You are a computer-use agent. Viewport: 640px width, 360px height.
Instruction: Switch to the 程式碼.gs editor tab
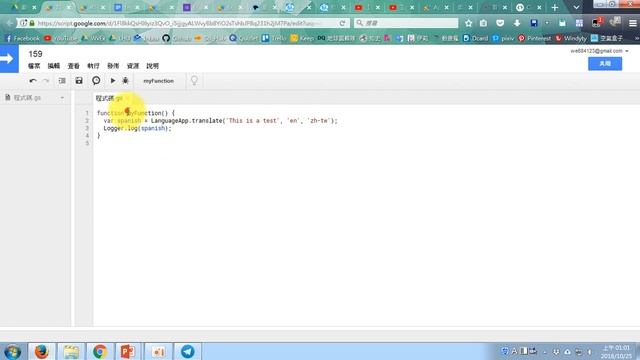pyautogui.click(x=109, y=98)
